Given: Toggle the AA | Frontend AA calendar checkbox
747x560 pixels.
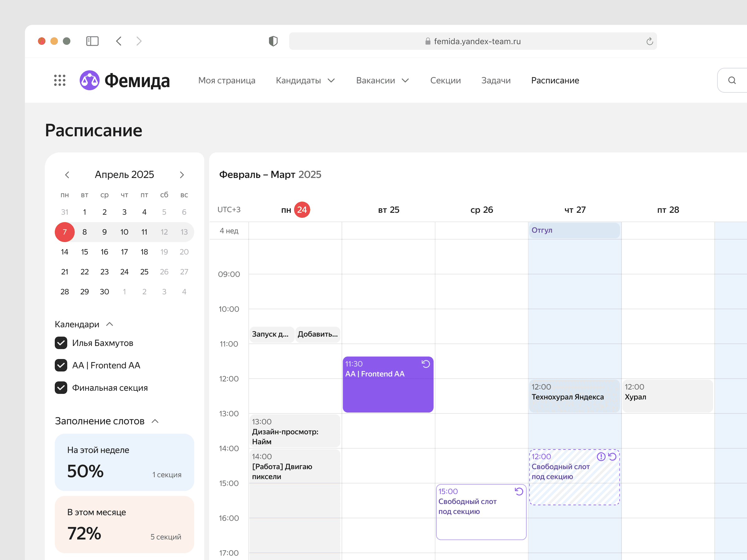Looking at the screenshot, I should tap(61, 365).
